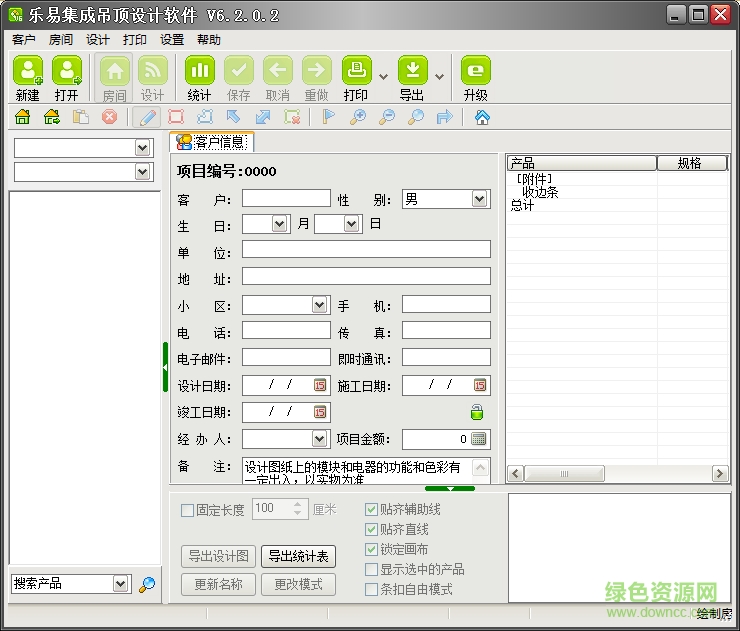Image resolution: width=740 pixels, height=631 pixels.
Task: Click into the 客户 name input field
Action: [x=285, y=199]
